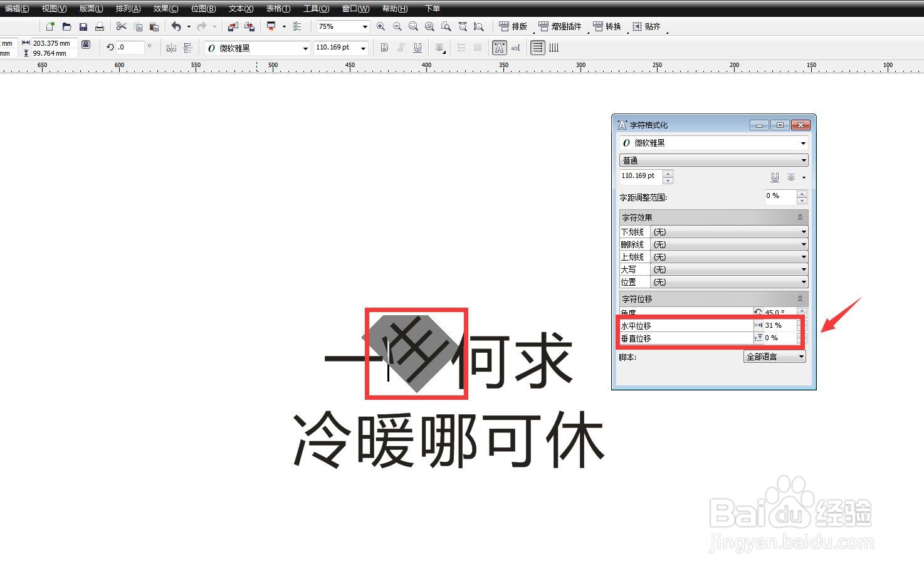Open the 效果(C) menu
The image size is (924, 574).
point(166,9)
